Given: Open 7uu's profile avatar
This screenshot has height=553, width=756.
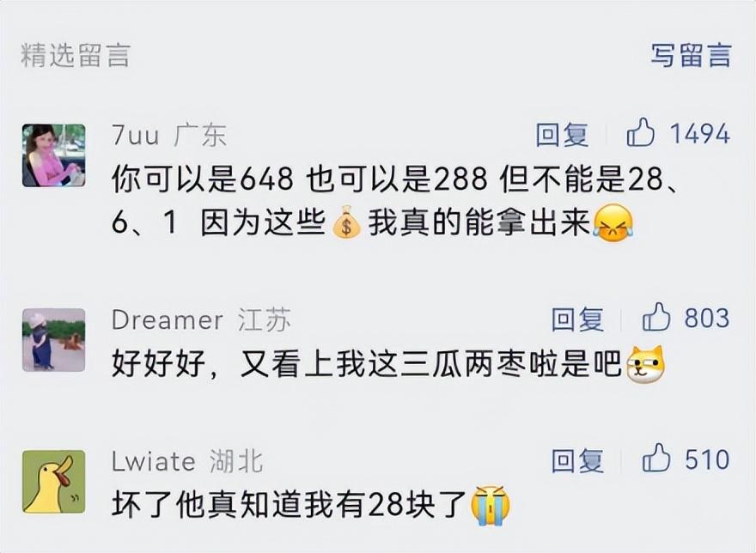Looking at the screenshot, I should (x=53, y=155).
